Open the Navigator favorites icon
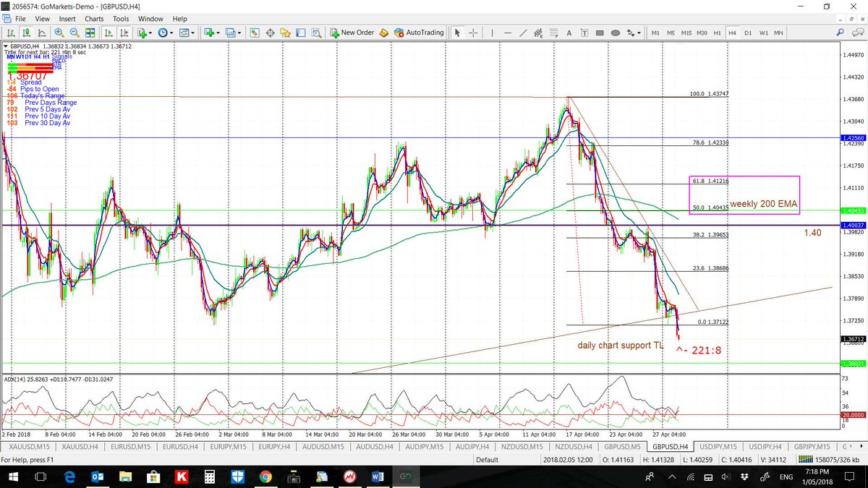This screenshot has height=488, width=868. [286, 33]
